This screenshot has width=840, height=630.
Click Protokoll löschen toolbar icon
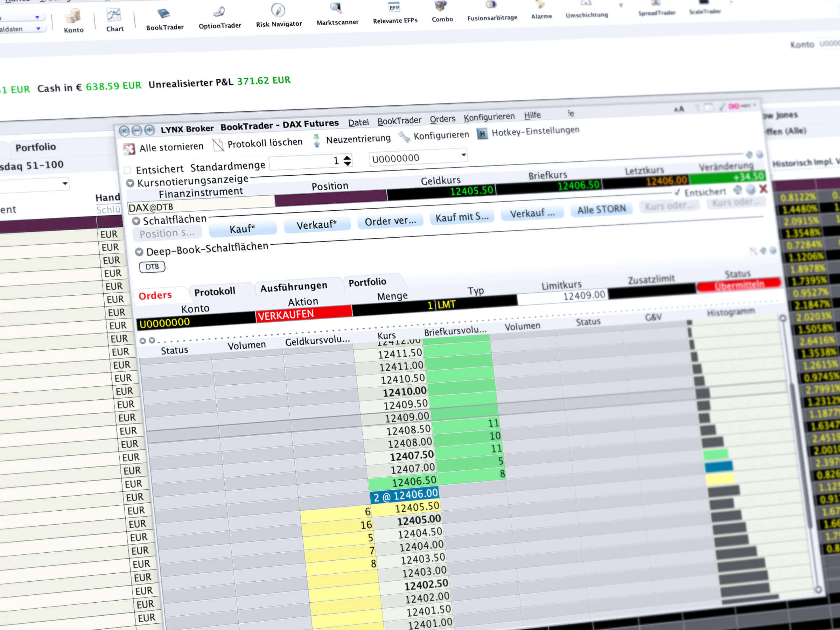coord(218,145)
